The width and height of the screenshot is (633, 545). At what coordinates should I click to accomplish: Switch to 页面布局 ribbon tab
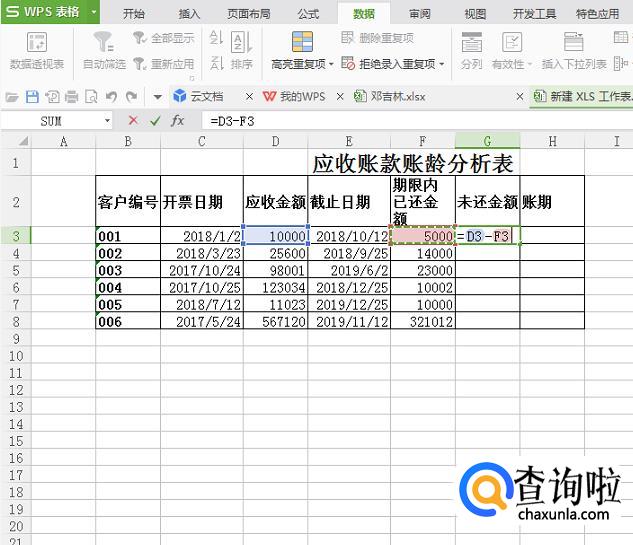249,14
